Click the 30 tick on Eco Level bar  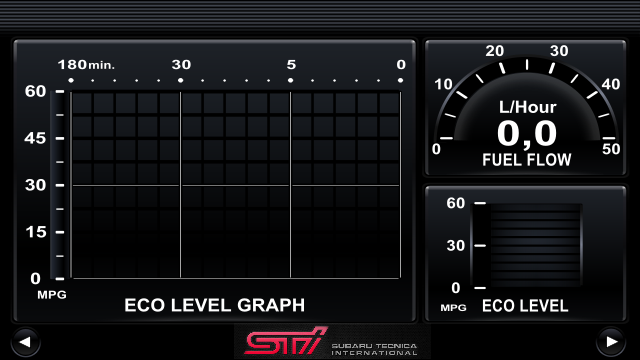tap(480, 245)
